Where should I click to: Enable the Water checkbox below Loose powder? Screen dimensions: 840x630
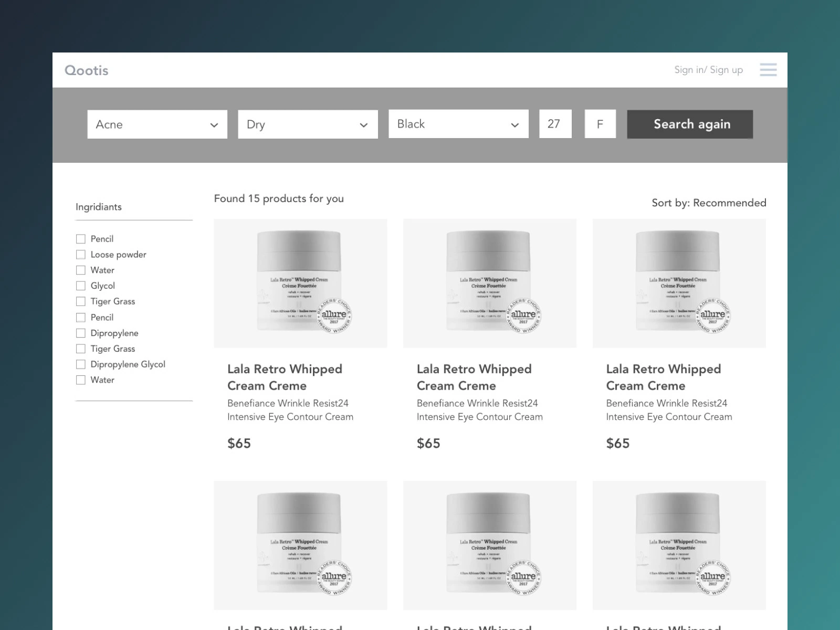tap(81, 270)
